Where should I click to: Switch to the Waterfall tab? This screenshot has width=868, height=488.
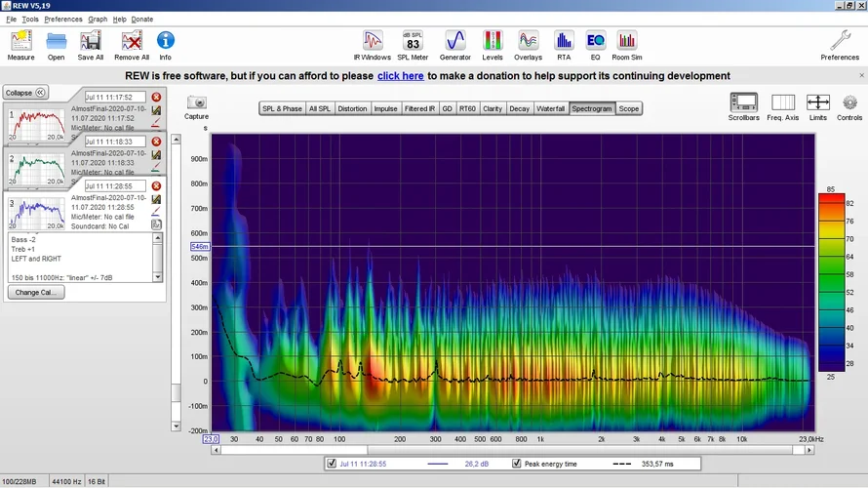550,108
